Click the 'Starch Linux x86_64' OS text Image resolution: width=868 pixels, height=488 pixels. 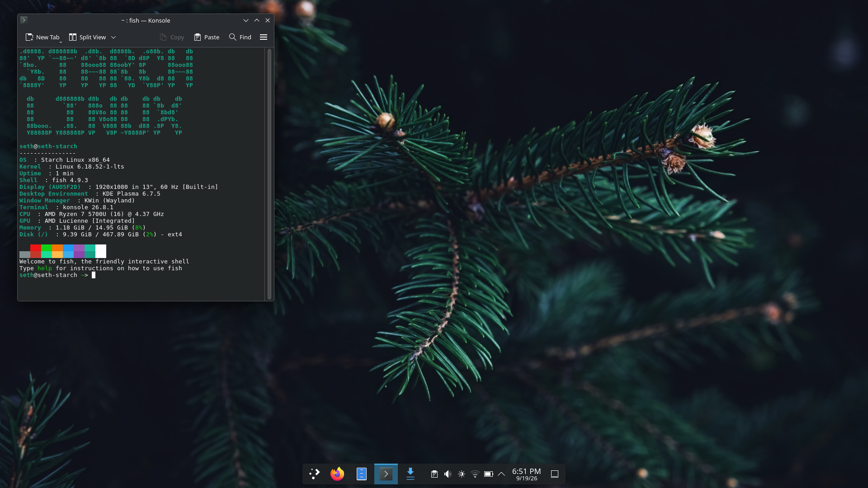[x=75, y=160]
